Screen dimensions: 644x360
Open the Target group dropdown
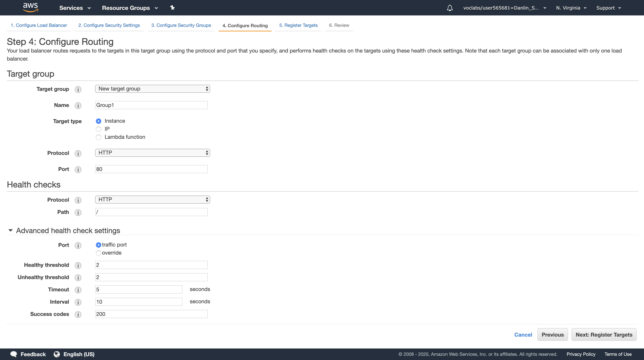point(152,89)
